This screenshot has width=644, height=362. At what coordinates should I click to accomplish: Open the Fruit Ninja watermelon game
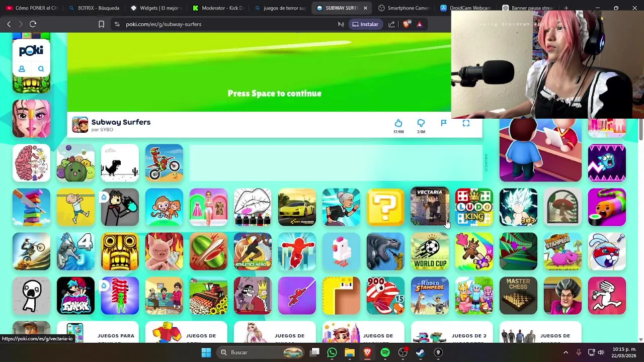[208, 251]
